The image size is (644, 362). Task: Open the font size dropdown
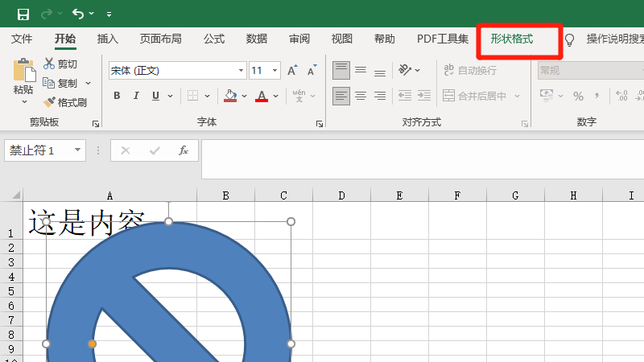pos(275,71)
